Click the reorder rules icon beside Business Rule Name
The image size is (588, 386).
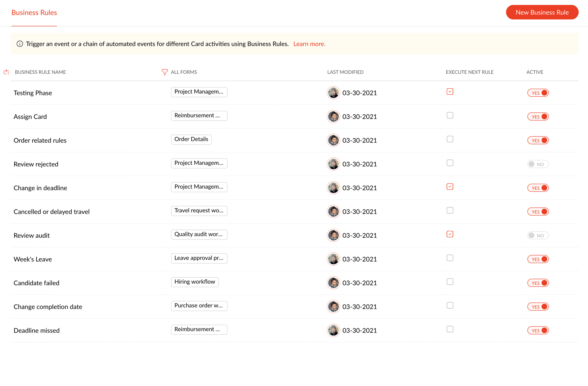6,72
